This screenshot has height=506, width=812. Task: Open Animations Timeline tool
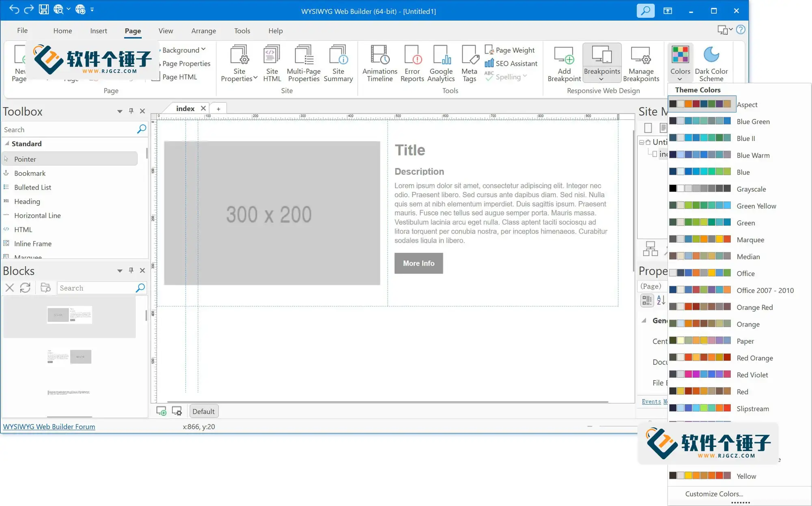[380, 63]
